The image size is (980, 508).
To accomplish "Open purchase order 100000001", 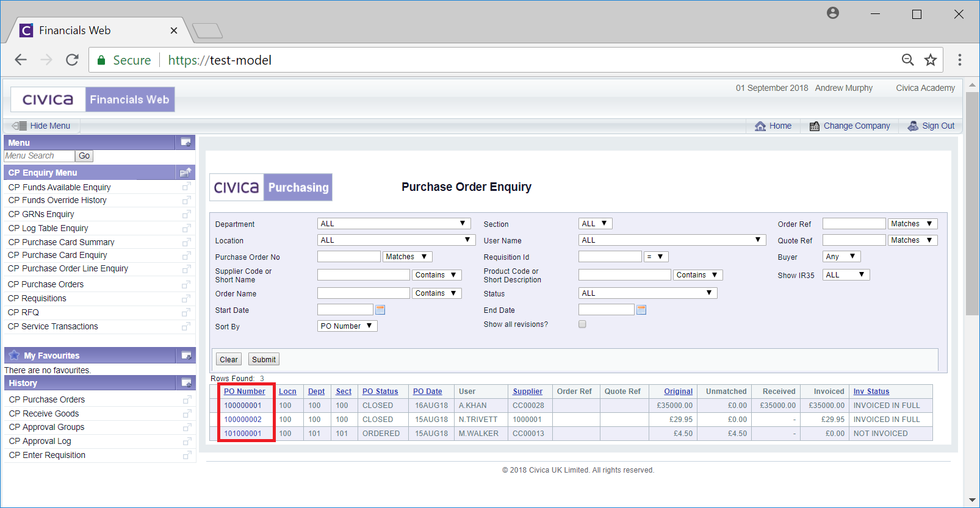I will [x=243, y=406].
